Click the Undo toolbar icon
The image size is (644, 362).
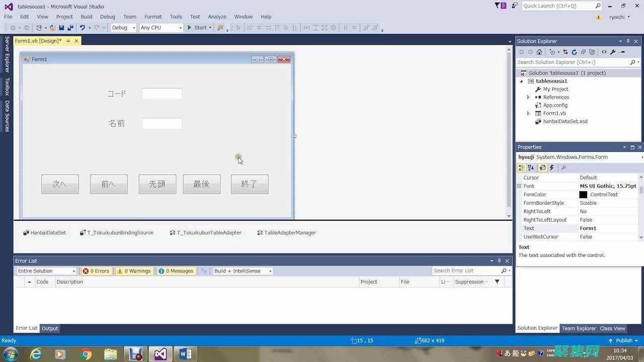point(83,28)
